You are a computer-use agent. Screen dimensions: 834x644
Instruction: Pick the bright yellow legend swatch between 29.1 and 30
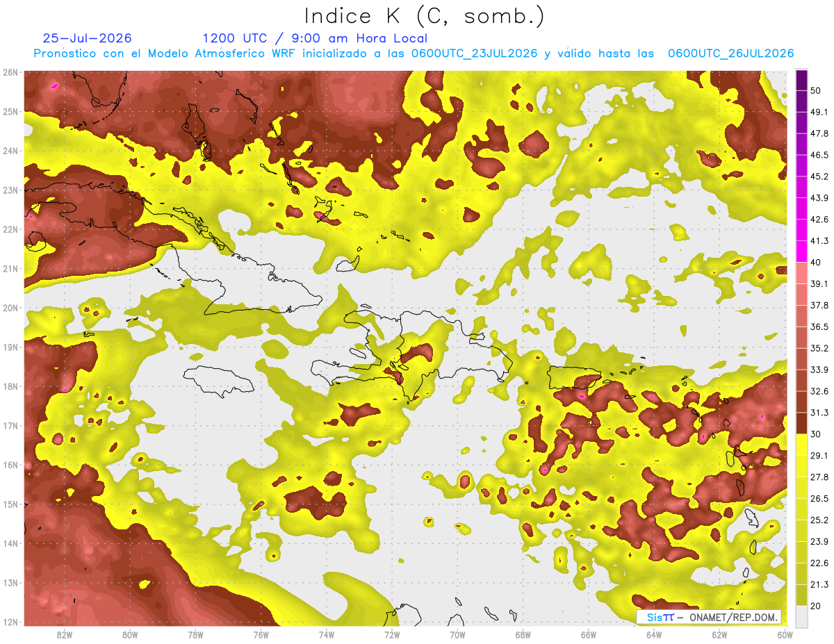coord(801,445)
